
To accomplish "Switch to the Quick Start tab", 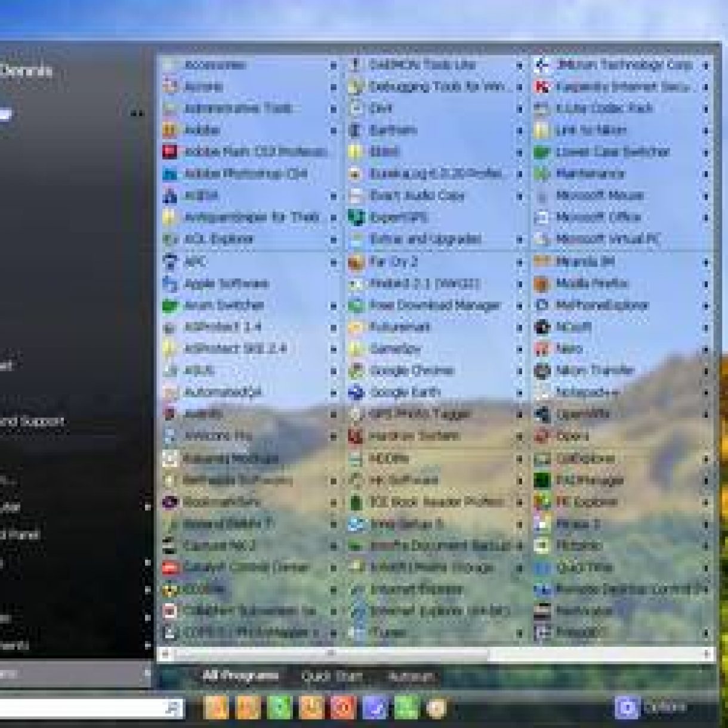I will [x=332, y=677].
